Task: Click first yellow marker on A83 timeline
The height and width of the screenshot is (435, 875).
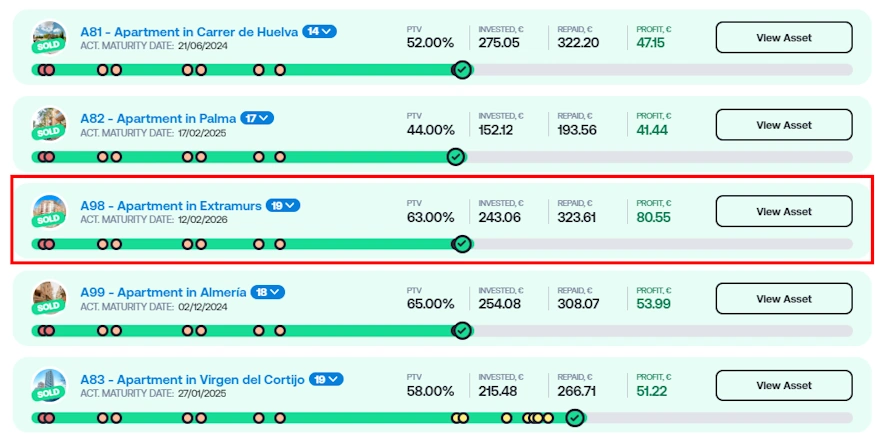Action: coord(456,418)
